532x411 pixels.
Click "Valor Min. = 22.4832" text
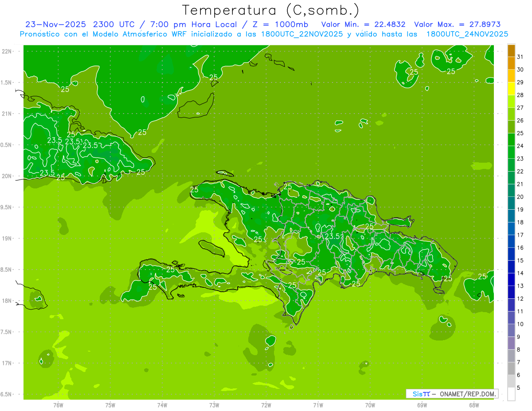coord(363,24)
